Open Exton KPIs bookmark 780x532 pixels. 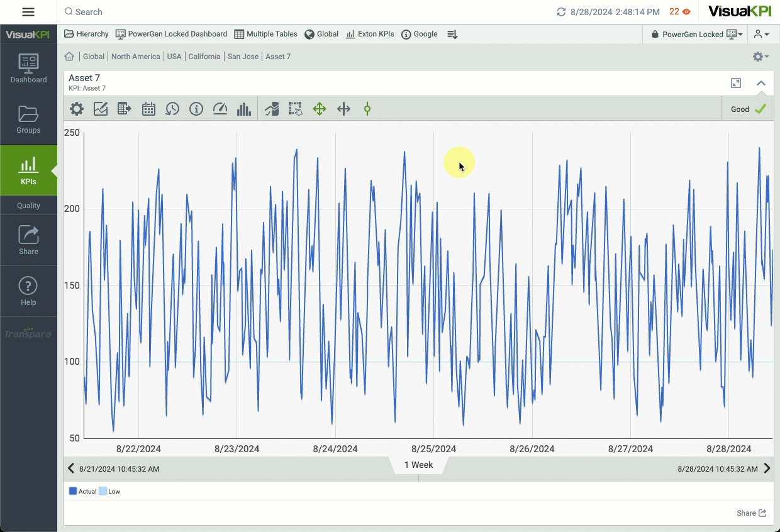pos(370,34)
